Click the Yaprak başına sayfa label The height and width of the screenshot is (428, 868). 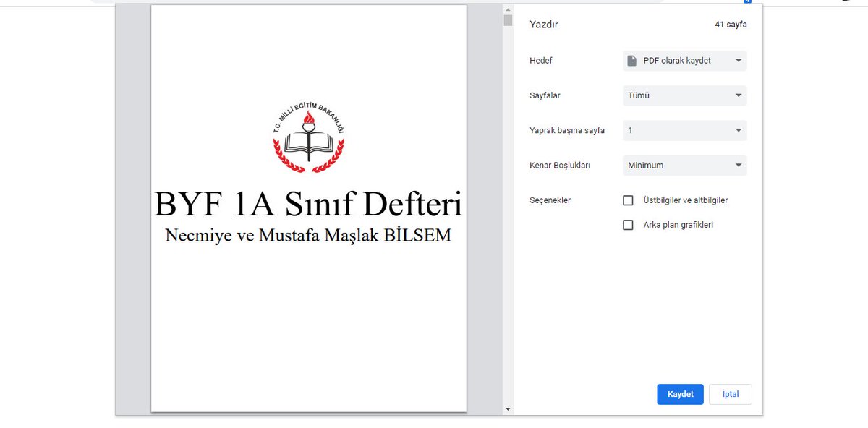567,131
